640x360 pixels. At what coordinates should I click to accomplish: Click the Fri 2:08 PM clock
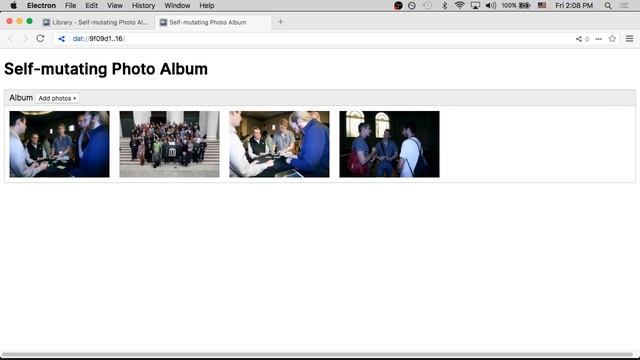tap(574, 5)
